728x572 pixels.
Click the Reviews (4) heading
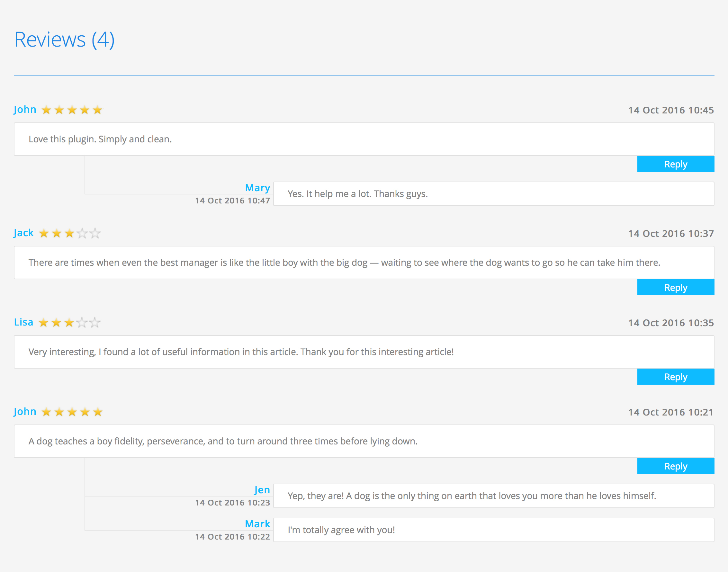coord(64,40)
